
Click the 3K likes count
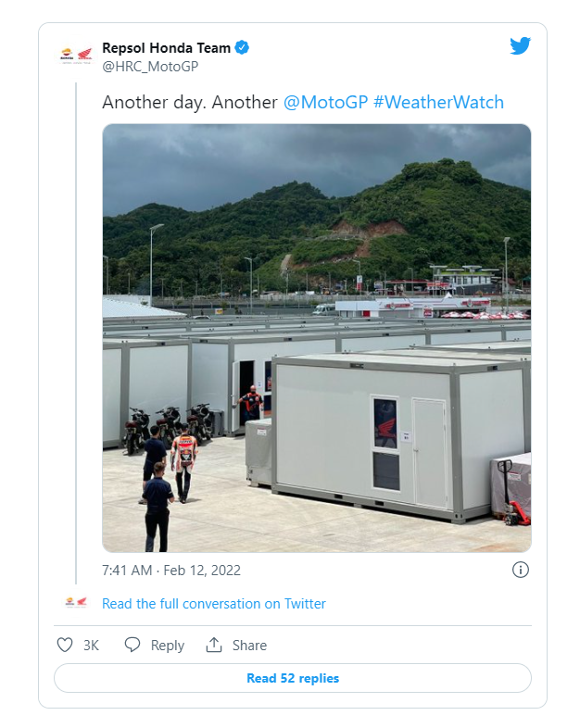tap(91, 646)
